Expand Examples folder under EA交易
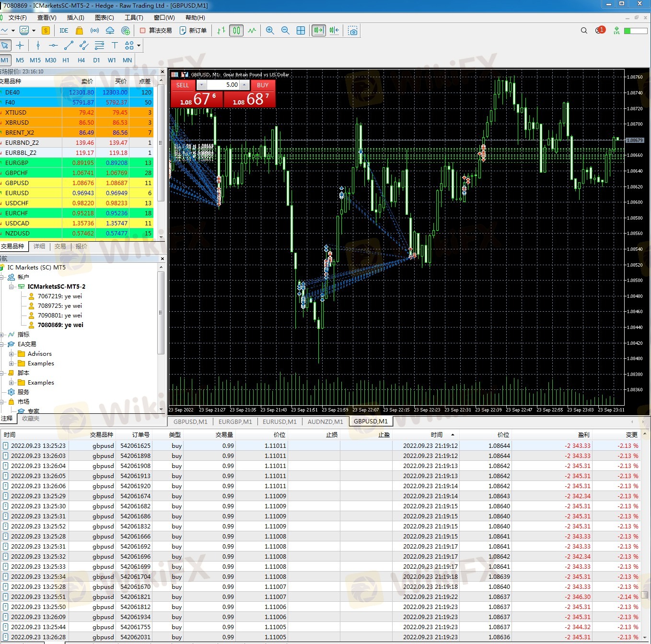 pyautogui.click(x=12, y=363)
